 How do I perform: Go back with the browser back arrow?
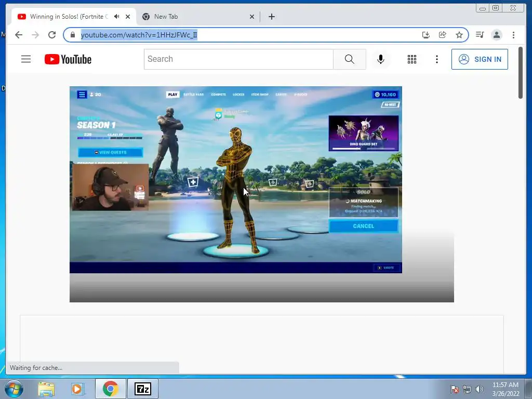pos(19,35)
